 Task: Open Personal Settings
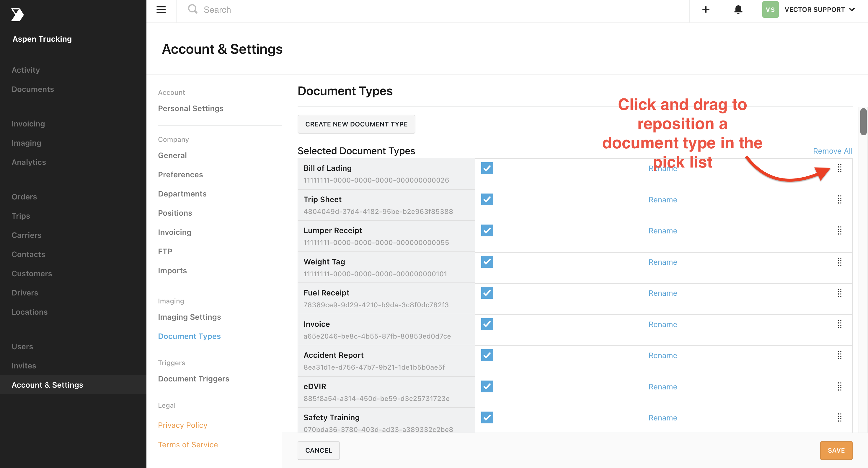pos(191,108)
